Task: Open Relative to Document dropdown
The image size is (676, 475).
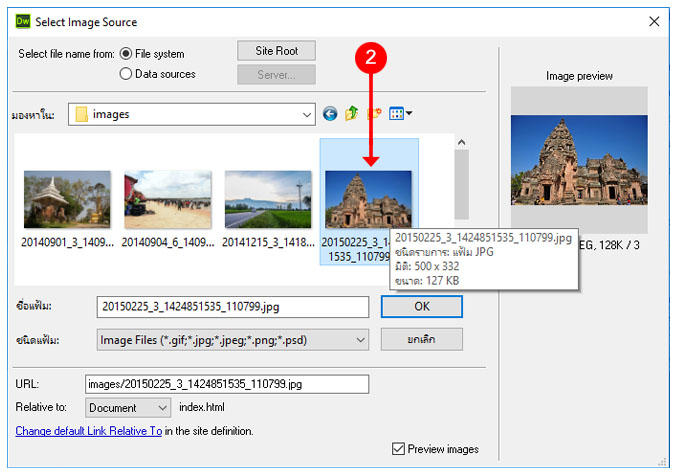Action: (x=162, y=408)
